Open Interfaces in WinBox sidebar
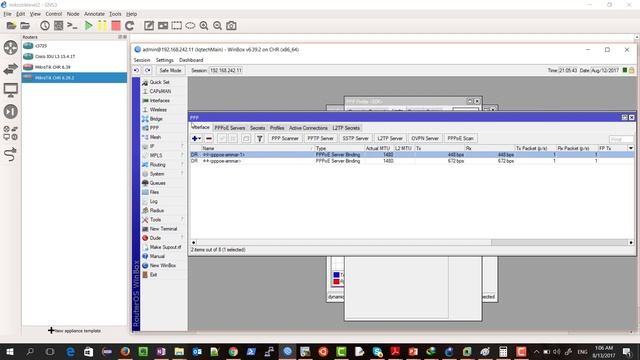Image resolution: width=640 pixels, height=360 pixels. pos(159,100)
